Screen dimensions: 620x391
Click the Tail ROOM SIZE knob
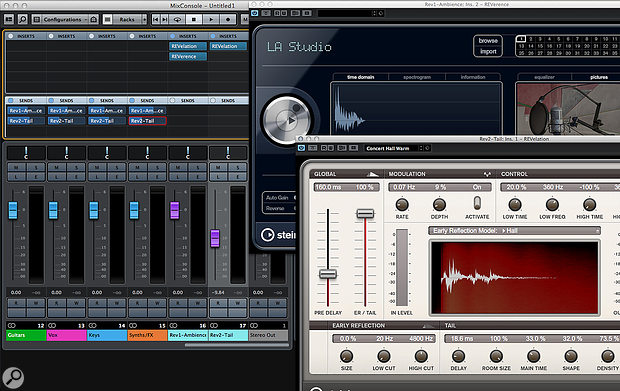pos(496,356)
